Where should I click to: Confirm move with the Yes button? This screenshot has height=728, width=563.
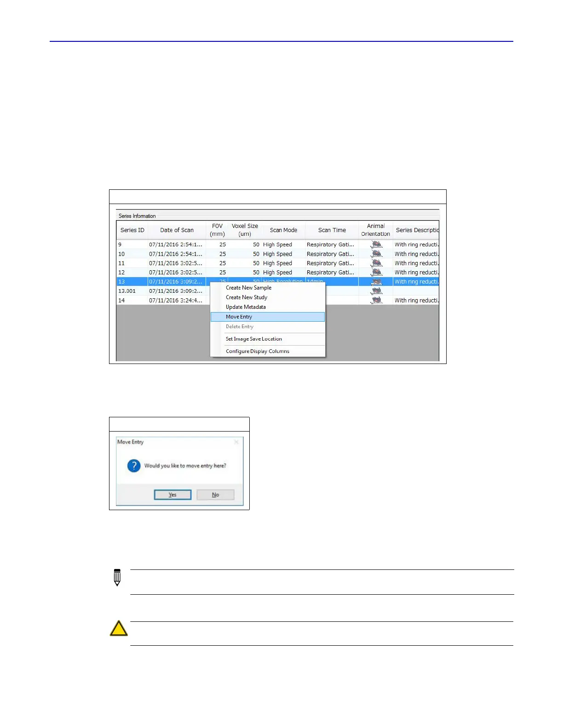[172, 495]
